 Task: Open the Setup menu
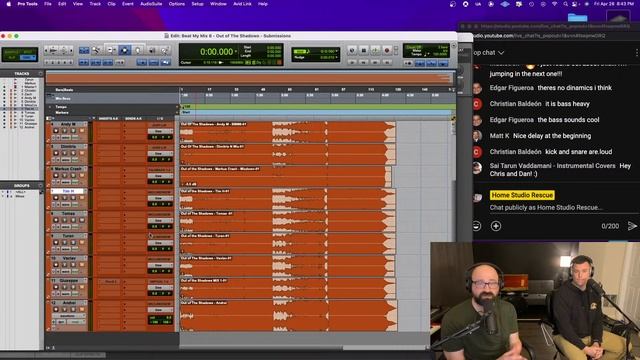coord(198,4)
